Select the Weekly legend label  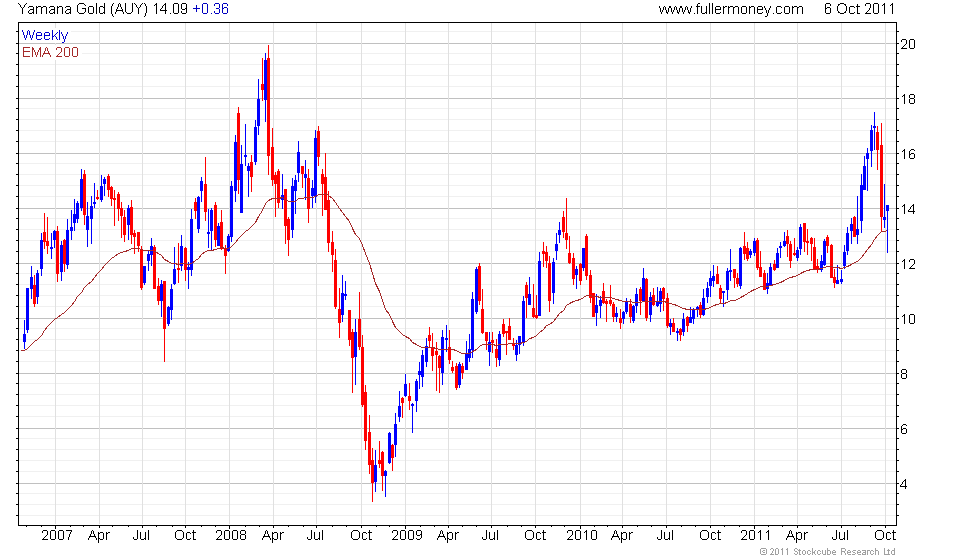pos(44,36)
